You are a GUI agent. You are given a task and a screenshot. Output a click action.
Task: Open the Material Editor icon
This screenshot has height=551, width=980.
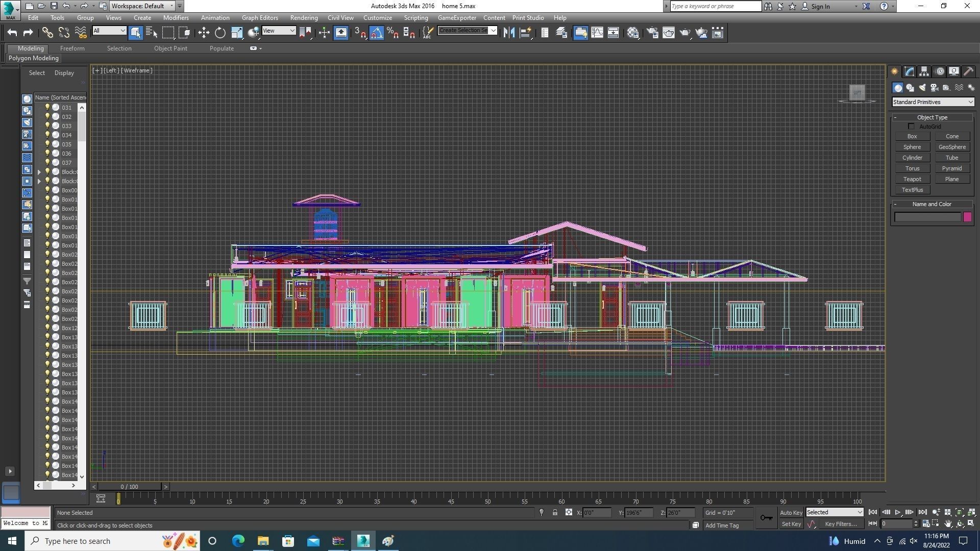click(633, 33)
